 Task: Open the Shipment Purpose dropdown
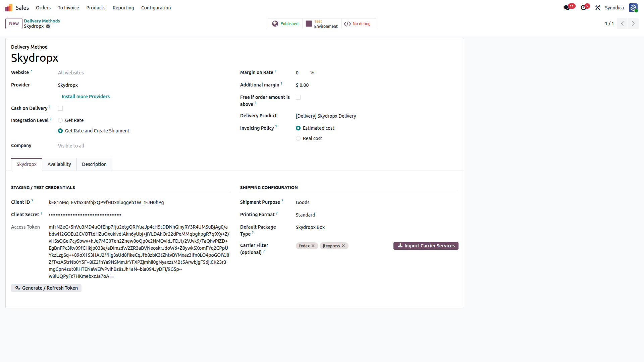pyautogui.click(x=377, y=202)
